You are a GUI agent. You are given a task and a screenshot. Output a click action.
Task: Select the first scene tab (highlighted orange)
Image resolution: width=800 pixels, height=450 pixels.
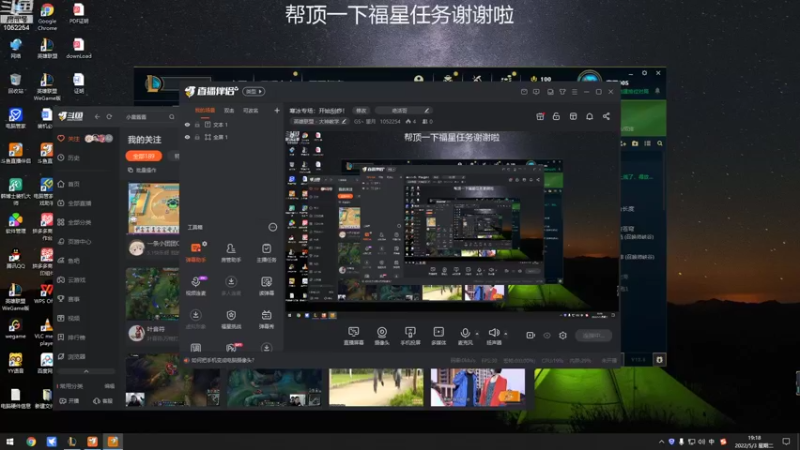205,110
